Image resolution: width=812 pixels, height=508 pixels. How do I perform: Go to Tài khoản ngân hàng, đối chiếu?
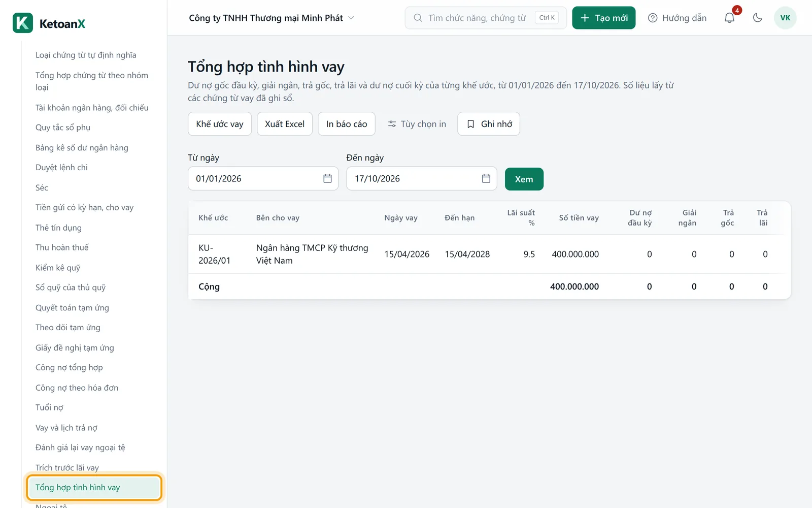tap(92, 108)
